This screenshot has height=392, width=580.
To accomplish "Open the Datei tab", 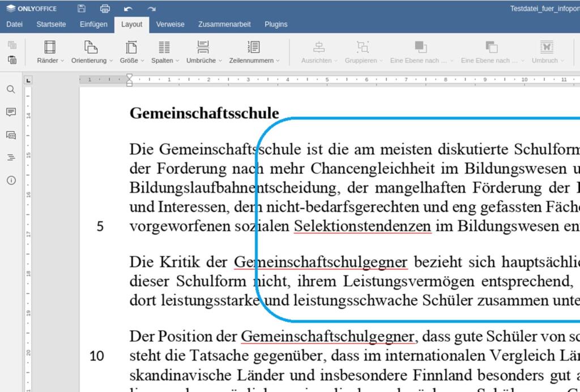I will pyautogui.click(x=14, y=24).
